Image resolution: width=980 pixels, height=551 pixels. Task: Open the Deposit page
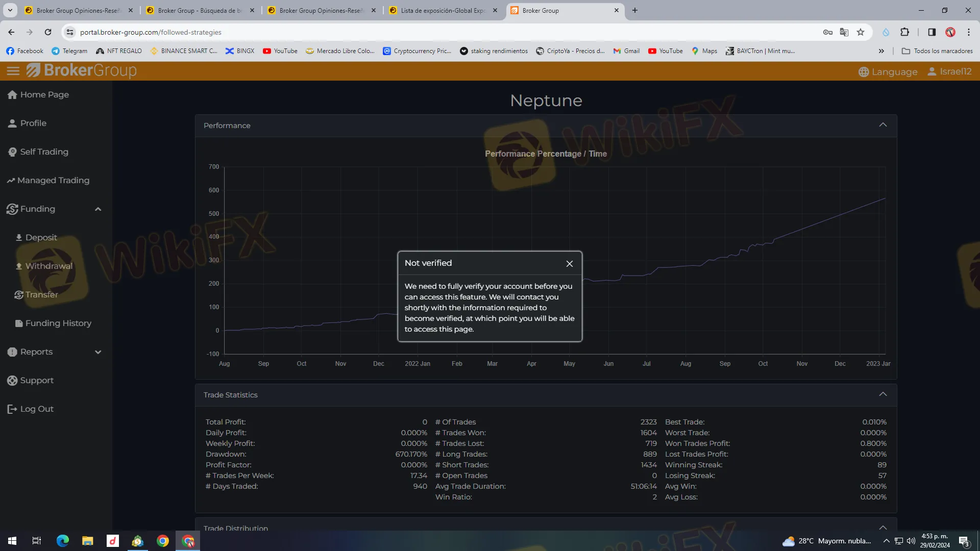tap(36, 238)
